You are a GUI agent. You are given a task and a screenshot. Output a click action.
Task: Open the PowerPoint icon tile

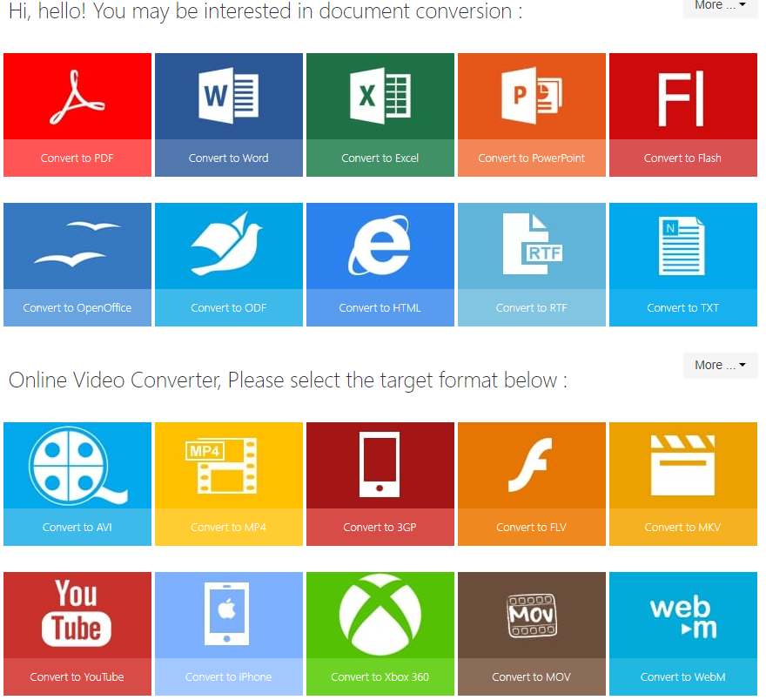pyautogui.click(x=532, y=96)
